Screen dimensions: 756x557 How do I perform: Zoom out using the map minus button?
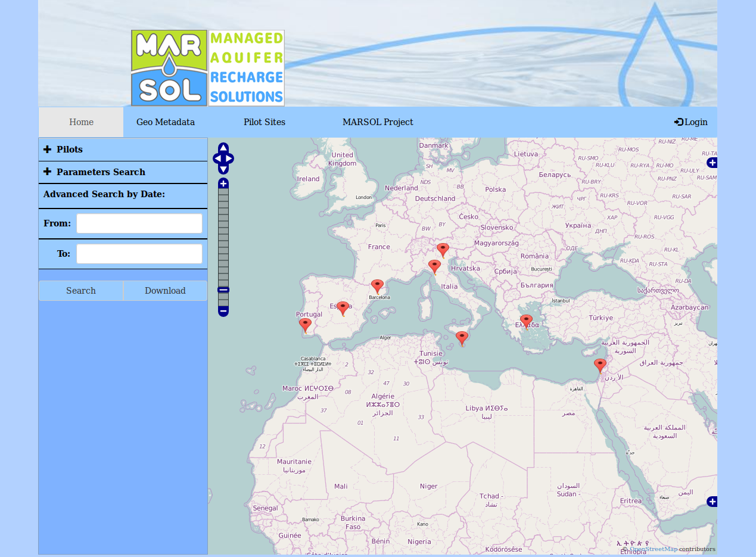coord(223,311)
